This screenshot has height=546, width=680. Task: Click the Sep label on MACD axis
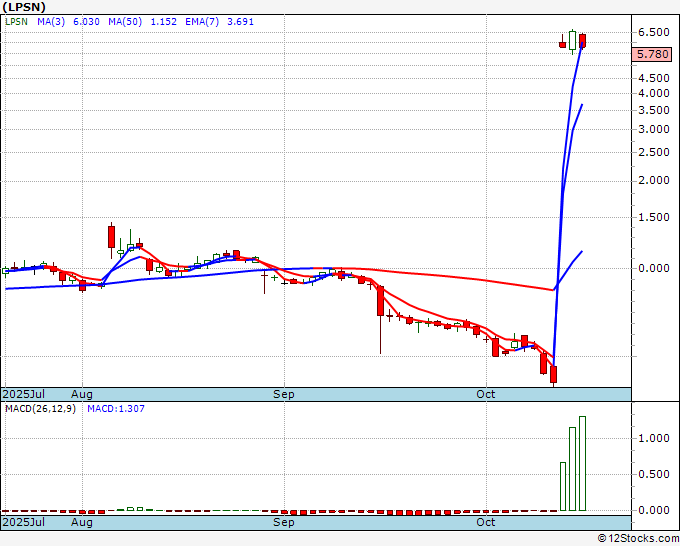pyautogui.click(x=284, y=522)
